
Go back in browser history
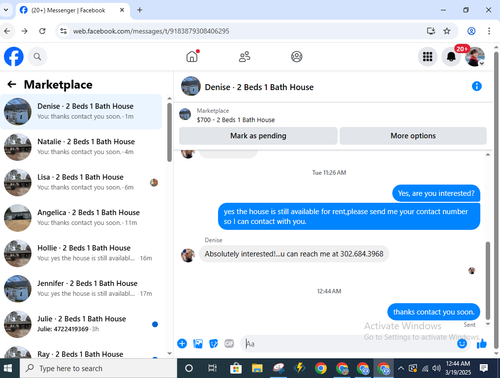tap(7, 31)
